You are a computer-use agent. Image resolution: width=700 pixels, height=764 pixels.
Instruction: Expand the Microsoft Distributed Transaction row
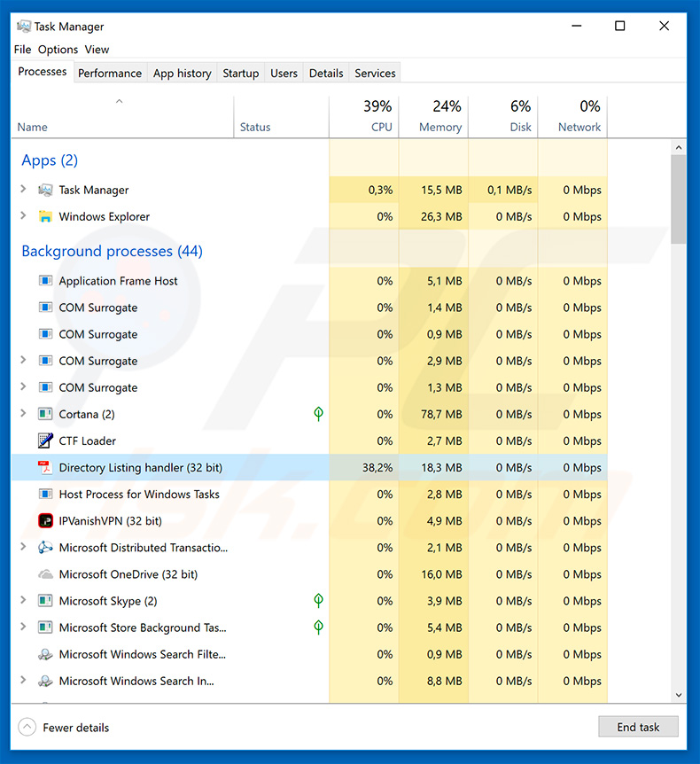point(23,546)
